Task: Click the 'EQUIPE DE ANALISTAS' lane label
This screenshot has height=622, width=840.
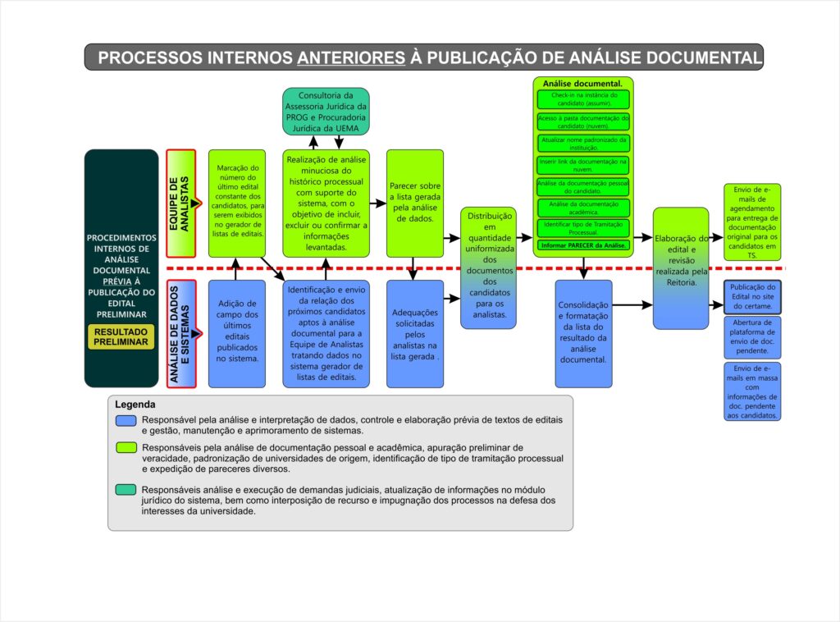Action: click(x=179, y=200)
